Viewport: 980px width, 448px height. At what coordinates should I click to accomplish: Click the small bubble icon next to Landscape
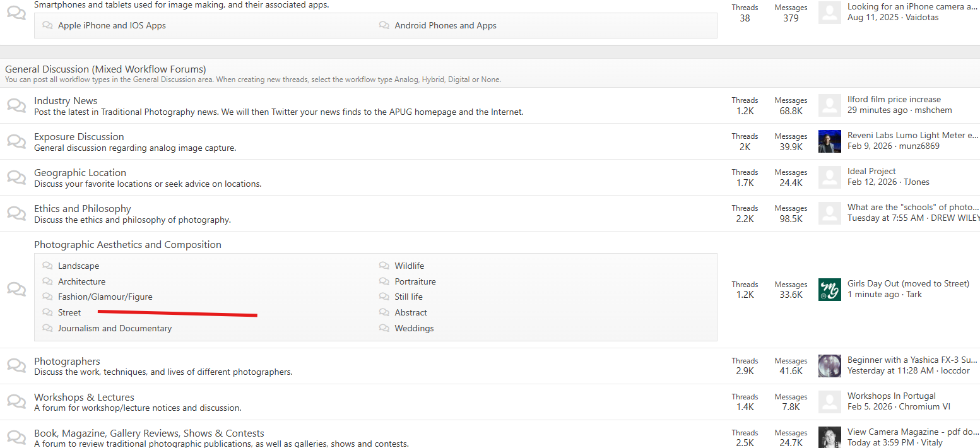(47, 266)
